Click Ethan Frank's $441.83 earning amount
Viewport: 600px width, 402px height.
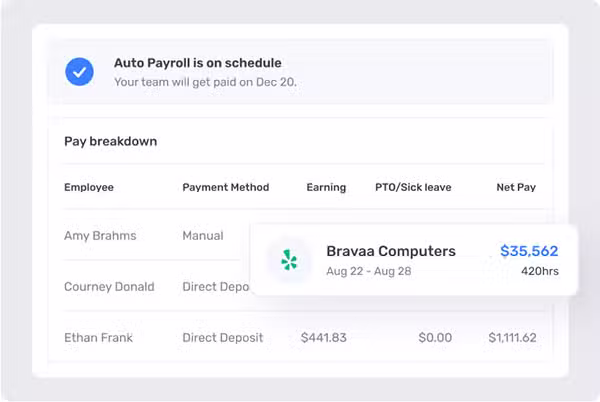tap(323, 337)
